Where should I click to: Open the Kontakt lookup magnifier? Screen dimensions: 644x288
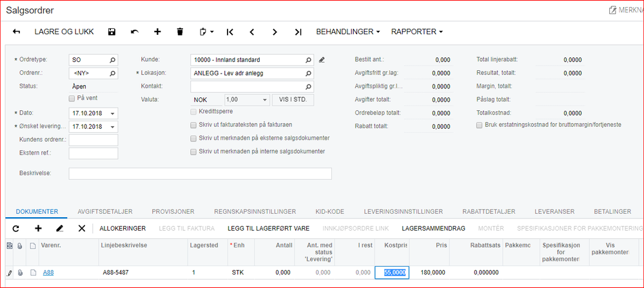point(308,86)
